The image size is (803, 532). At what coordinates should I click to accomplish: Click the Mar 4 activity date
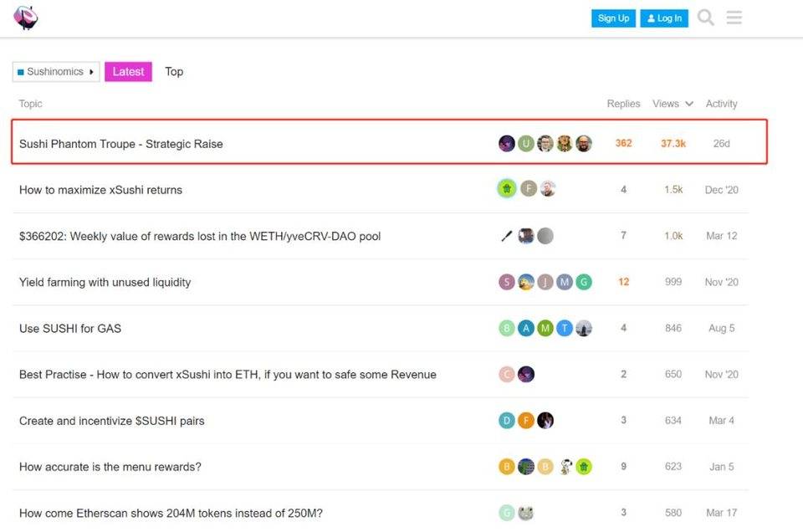tap(721, 421)
